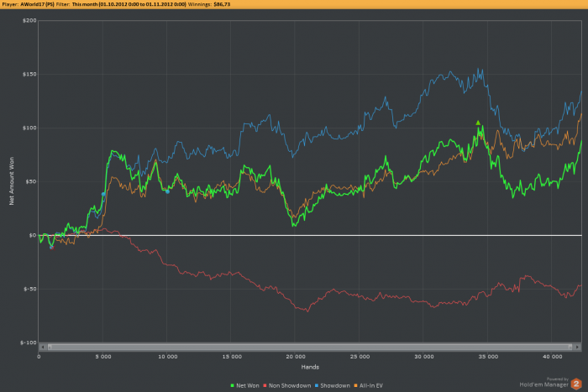
Task: Click the scrollbar right arrow below the graph
Action: [x=578, y=347]
